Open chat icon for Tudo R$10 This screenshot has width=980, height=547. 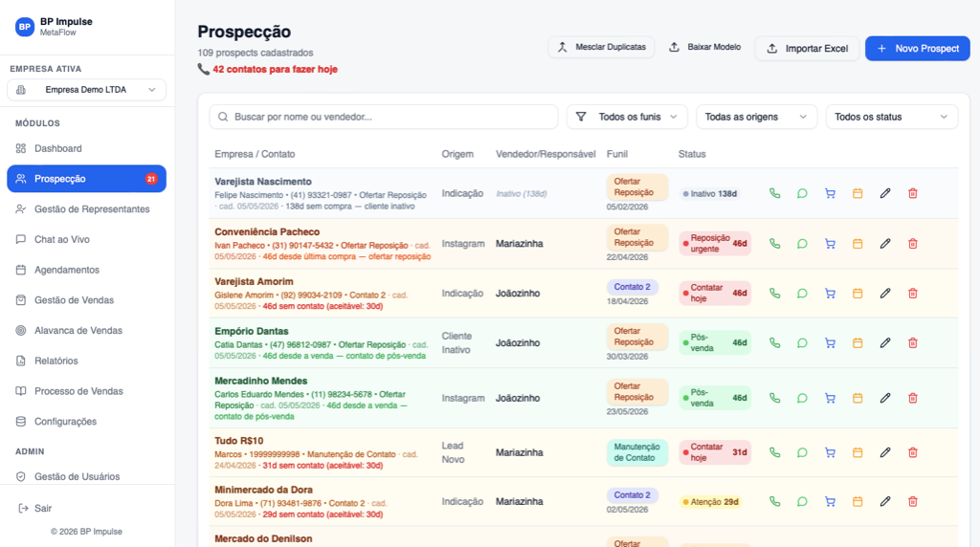[x=802, y=452]
